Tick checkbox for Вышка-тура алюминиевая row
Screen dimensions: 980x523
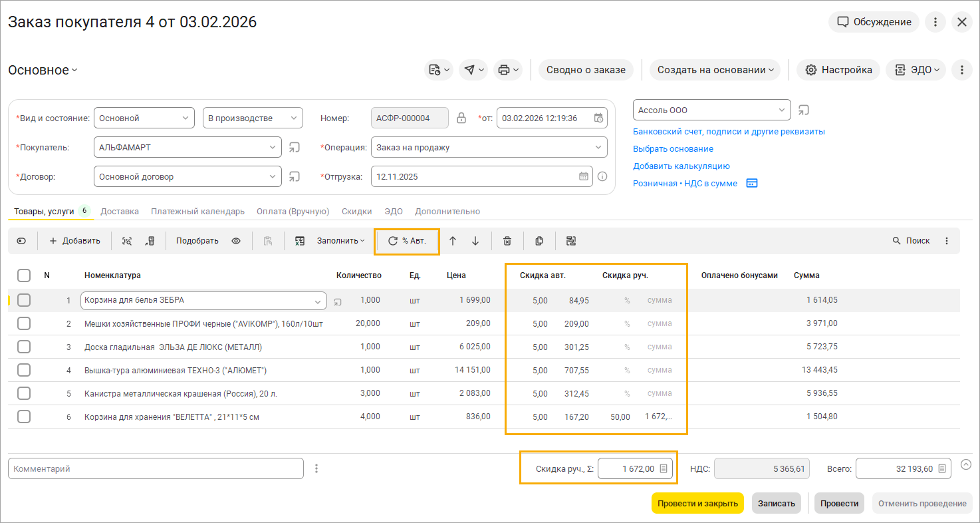[24, 370]
